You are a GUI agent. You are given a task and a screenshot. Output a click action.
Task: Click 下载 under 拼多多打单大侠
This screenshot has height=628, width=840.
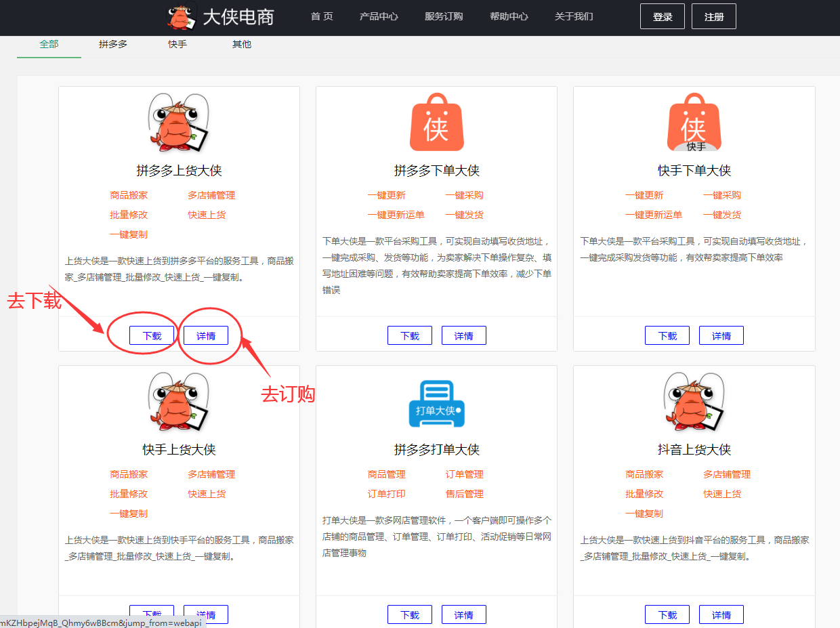click(410, 614)
